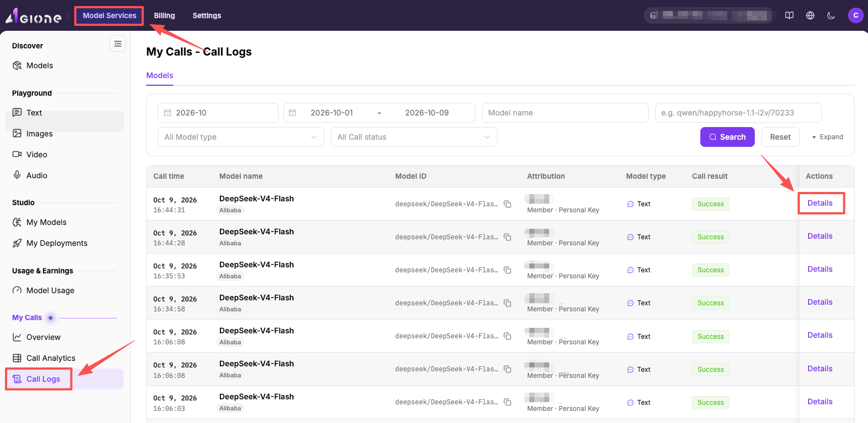
Task: Toggle dark mode moon icon
Action: coord(831,15)
